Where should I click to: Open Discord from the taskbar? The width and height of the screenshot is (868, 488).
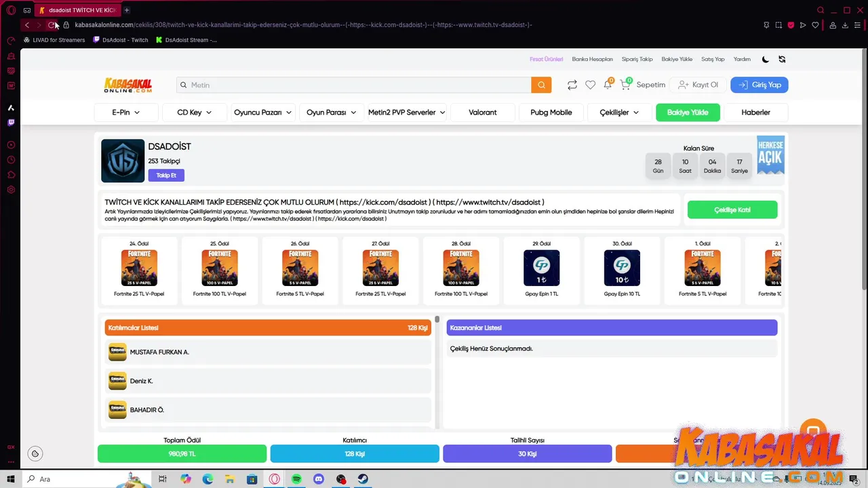coord(319,479)
